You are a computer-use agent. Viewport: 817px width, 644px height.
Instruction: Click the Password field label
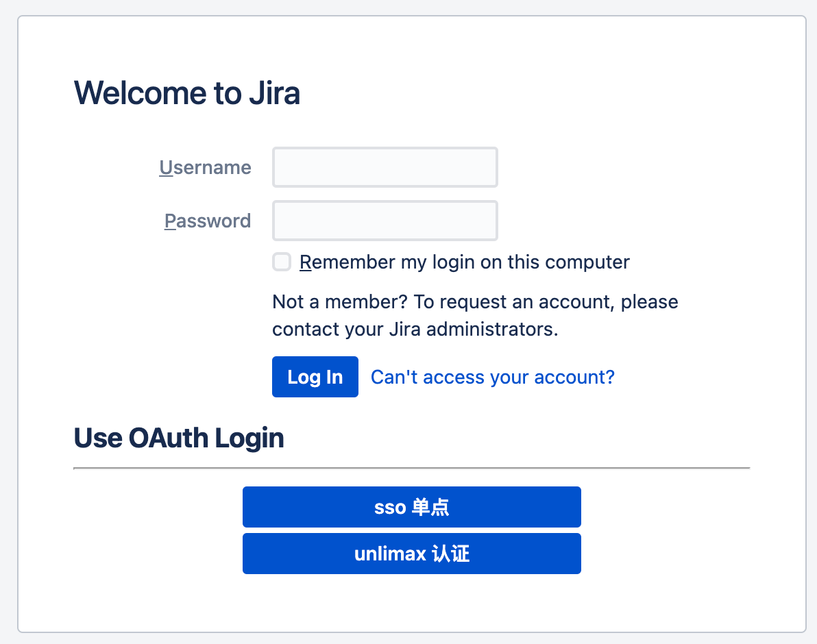(208, 221)
